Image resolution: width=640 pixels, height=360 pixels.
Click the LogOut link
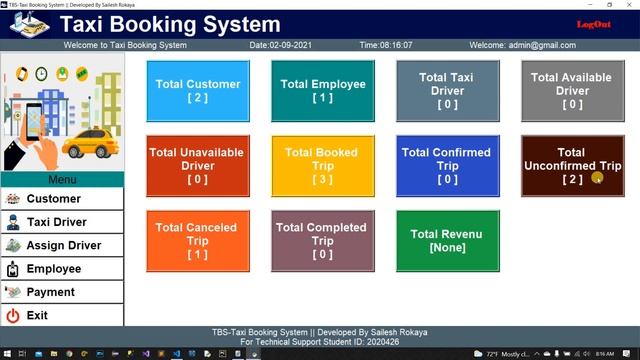point(594,24)
